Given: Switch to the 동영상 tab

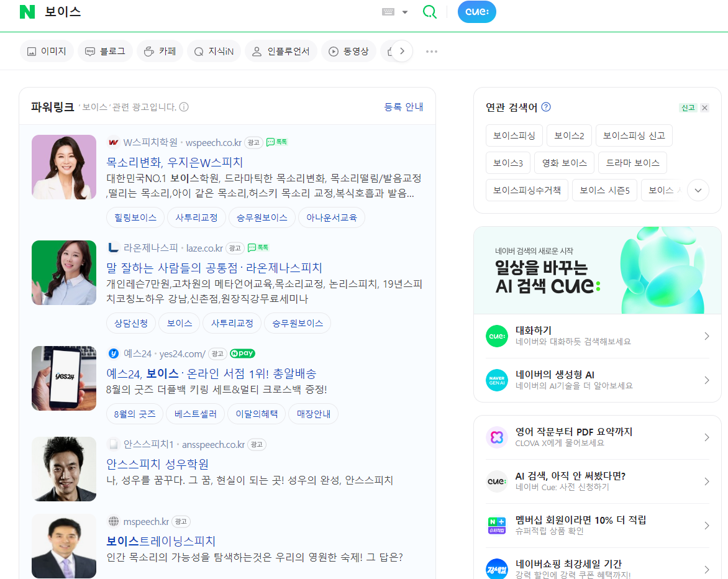Looking at the screenshot, I should [x=348, y=51].
